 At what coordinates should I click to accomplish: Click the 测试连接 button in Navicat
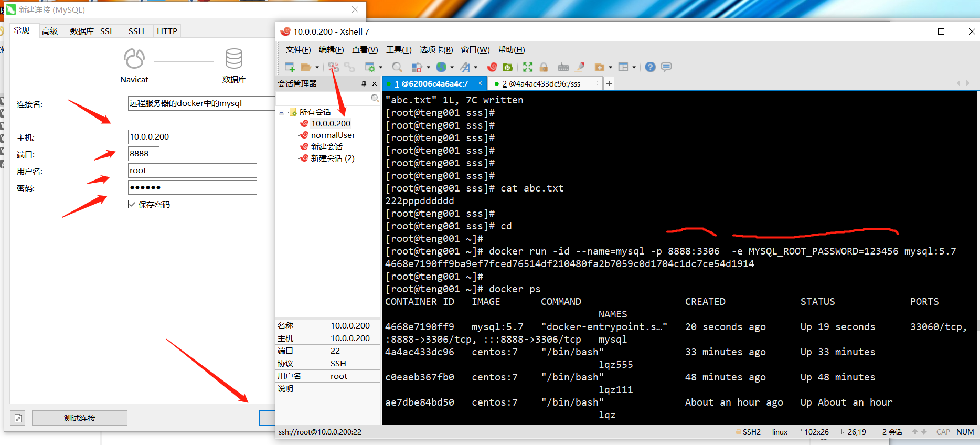click(80, 418)
